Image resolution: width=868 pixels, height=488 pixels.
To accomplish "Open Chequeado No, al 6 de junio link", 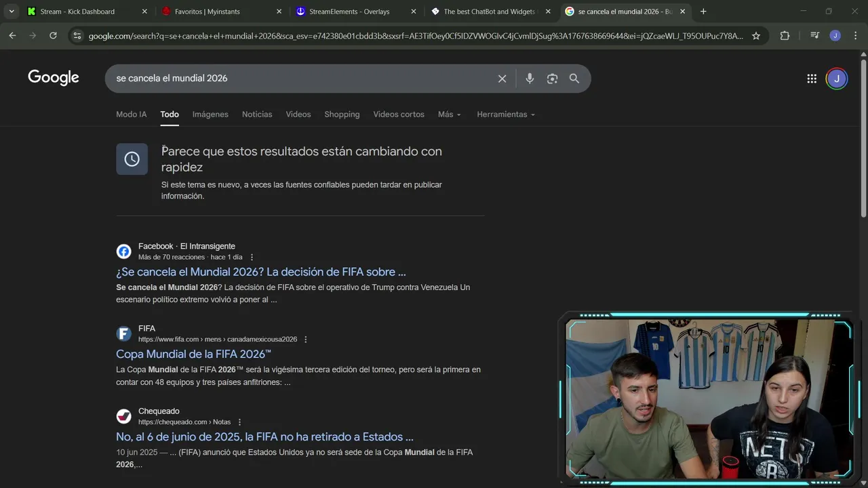I will point(264,437).
